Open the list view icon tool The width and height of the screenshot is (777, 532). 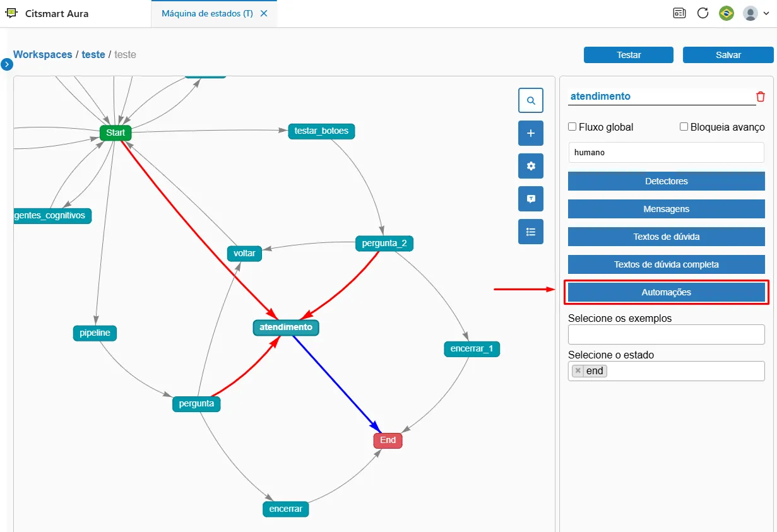[531, 232]
